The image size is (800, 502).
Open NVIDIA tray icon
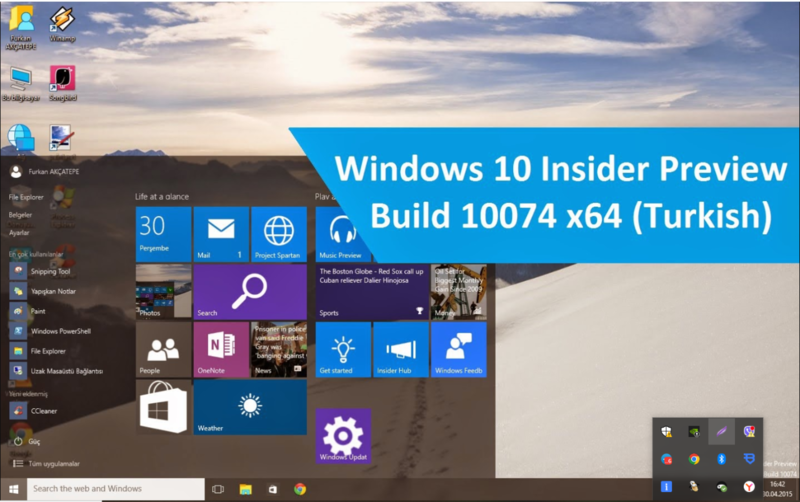pos(694,432)
